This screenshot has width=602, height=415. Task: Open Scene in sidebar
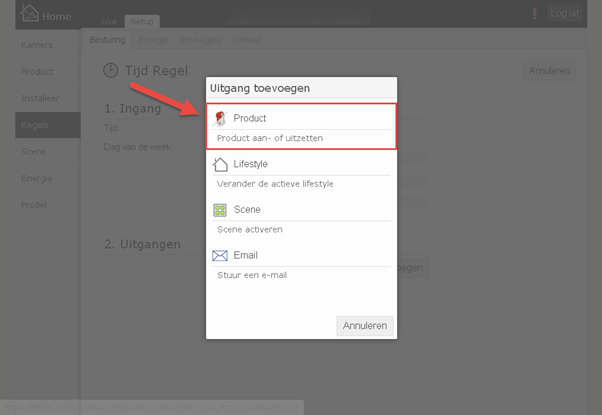tap(48, 152)
